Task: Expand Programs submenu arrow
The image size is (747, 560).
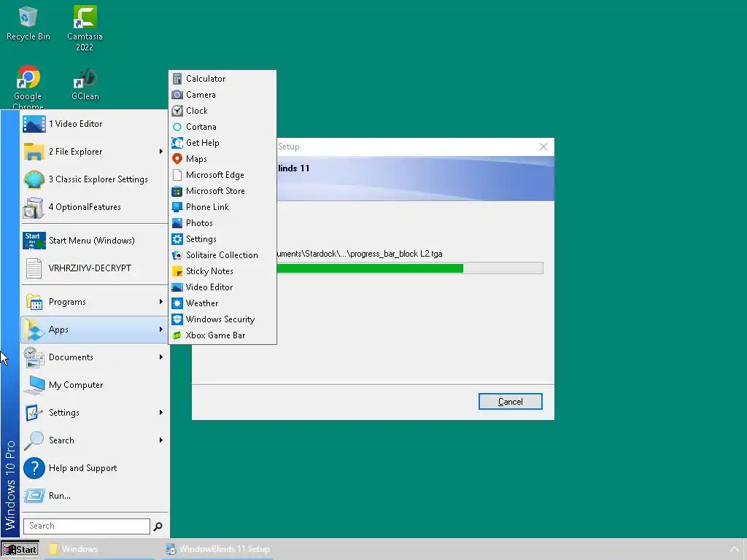Action: click(161, 302)
